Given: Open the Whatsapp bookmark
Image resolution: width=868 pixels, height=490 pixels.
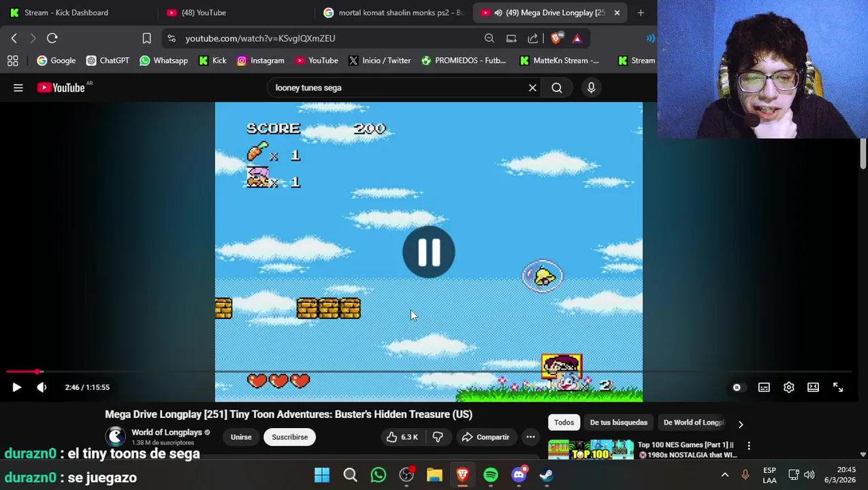Looking at the screenshot, I should pyautogui.click(x=163, y=61).
